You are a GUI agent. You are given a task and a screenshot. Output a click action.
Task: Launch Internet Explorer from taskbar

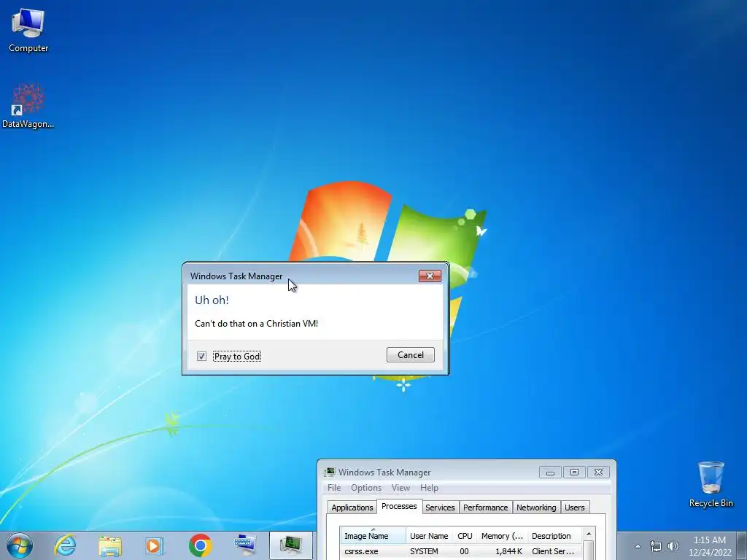pyautogui.click(x=65, y=545)
